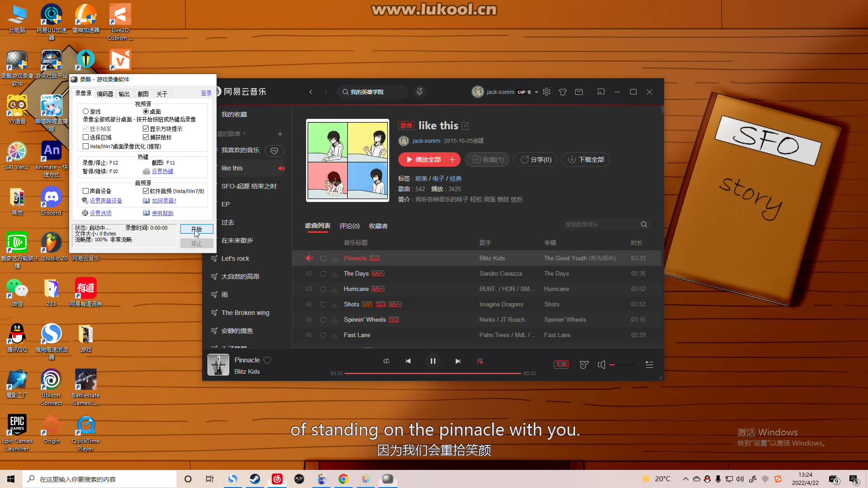Open MV for The Days
Image resolution: width=868 pixels, height=488 pixels.
click(377, 274)
